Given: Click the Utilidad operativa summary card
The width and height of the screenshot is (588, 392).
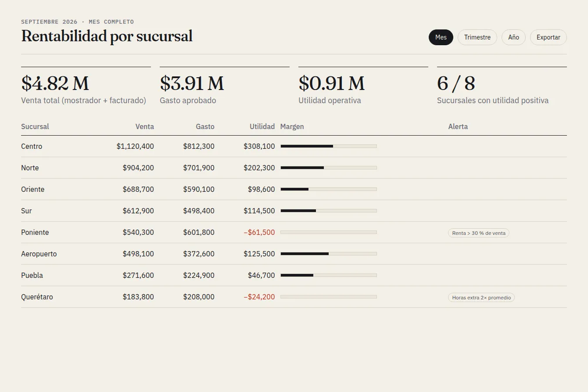Looking at the screenshot, I should click(x=363, y=86).
